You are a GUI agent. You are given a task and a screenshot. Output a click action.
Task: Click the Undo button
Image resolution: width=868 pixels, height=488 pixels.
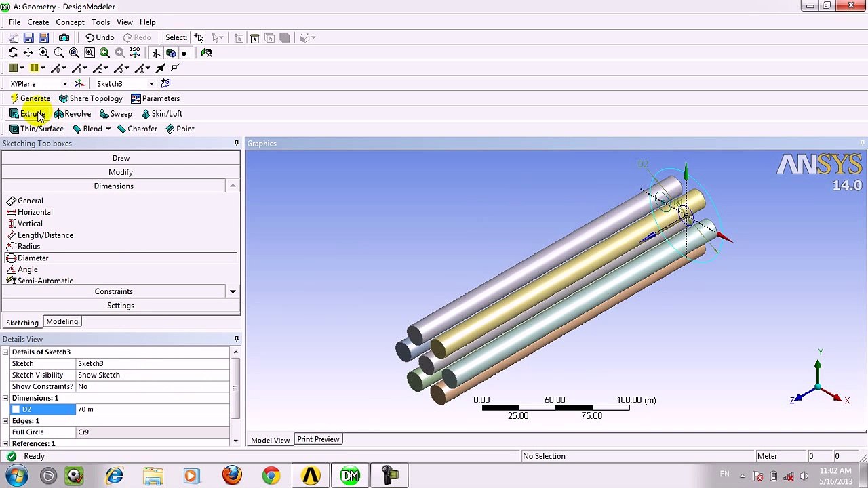coord(99,38)
